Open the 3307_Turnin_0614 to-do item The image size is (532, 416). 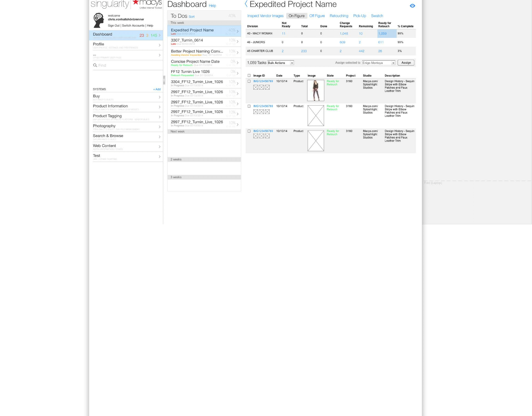click(204, 42)
